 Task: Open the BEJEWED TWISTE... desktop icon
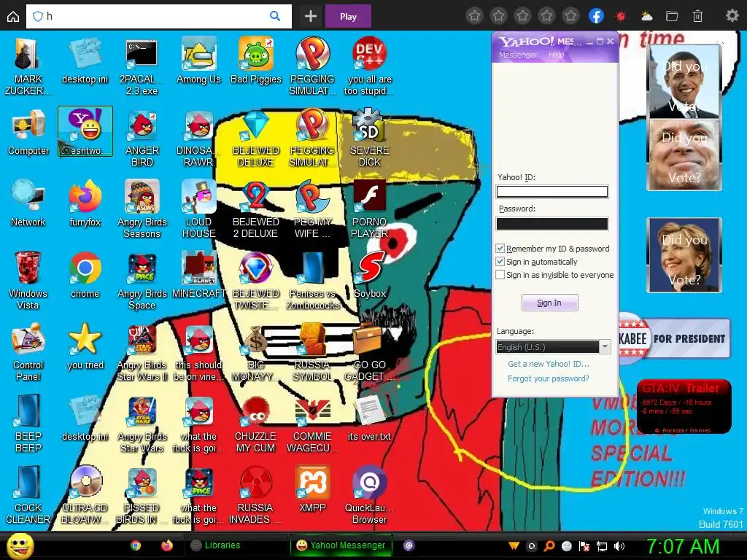[x=256, y=281]
